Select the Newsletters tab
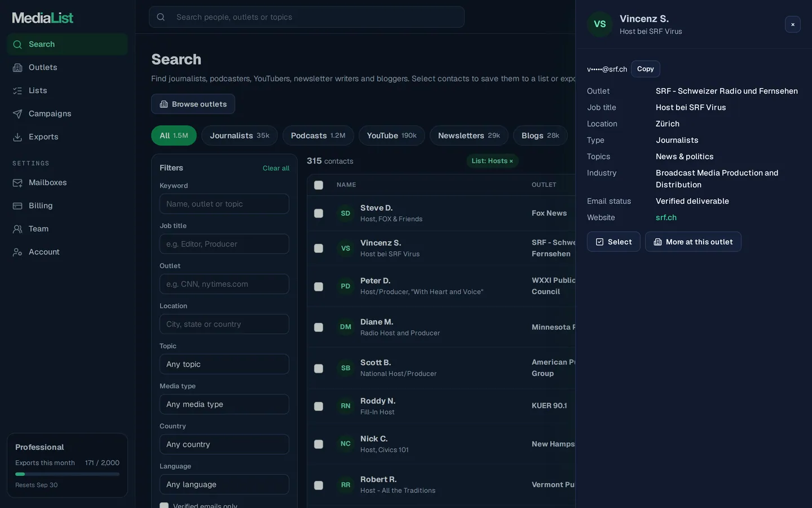Screen dimensions: 812x508 [x=469, y=135]
